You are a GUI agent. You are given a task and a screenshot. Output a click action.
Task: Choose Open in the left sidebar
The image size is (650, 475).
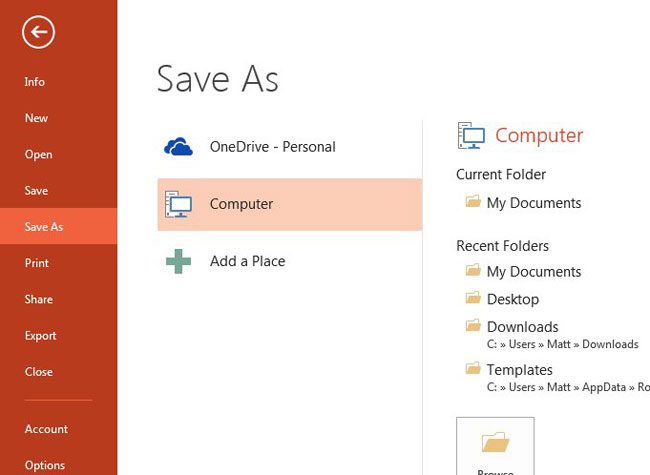click(38, 154)
